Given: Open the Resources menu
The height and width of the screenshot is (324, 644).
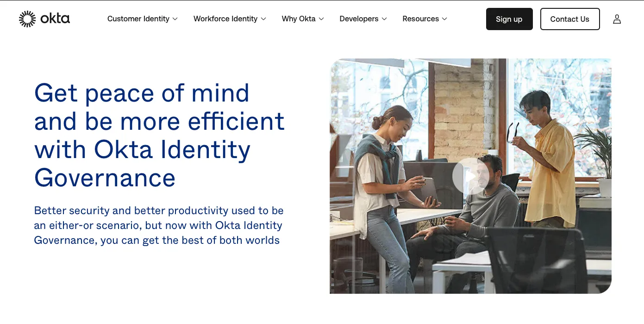Looking at the screenshot, I should tap(425, 19).
